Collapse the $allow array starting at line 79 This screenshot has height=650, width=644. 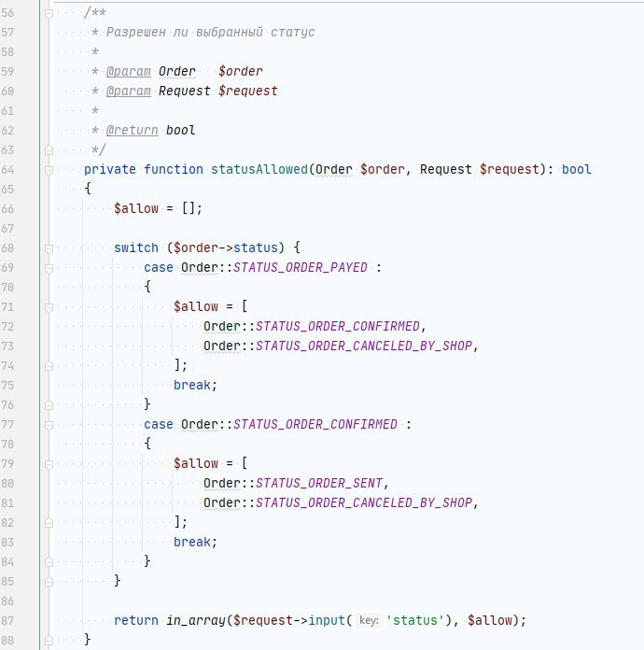(x=49, y=464)
